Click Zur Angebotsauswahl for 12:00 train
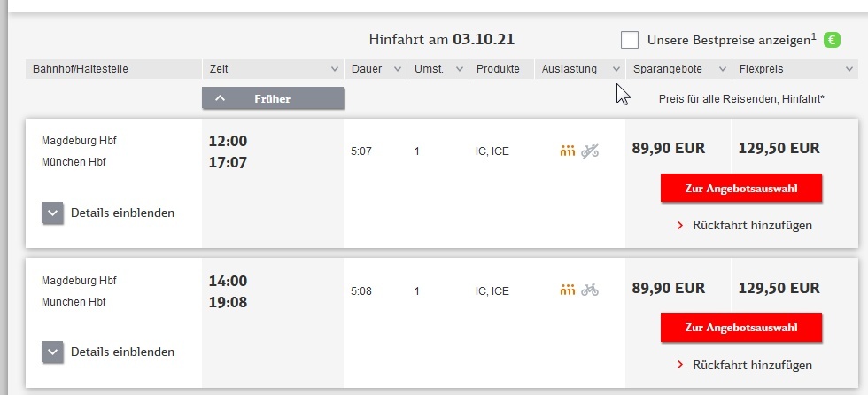The height and width of the screenshot is (395, 868). 741,189
